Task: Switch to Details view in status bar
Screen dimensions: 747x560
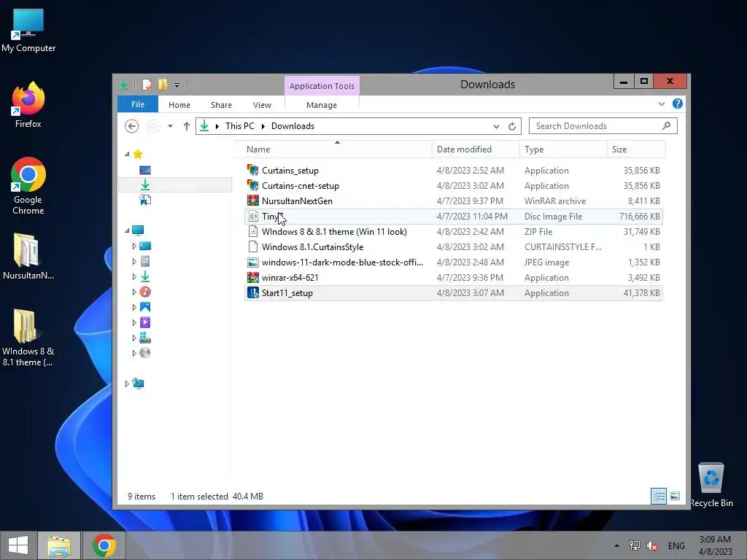Action: pyautogui.click(x=659, y=496)
